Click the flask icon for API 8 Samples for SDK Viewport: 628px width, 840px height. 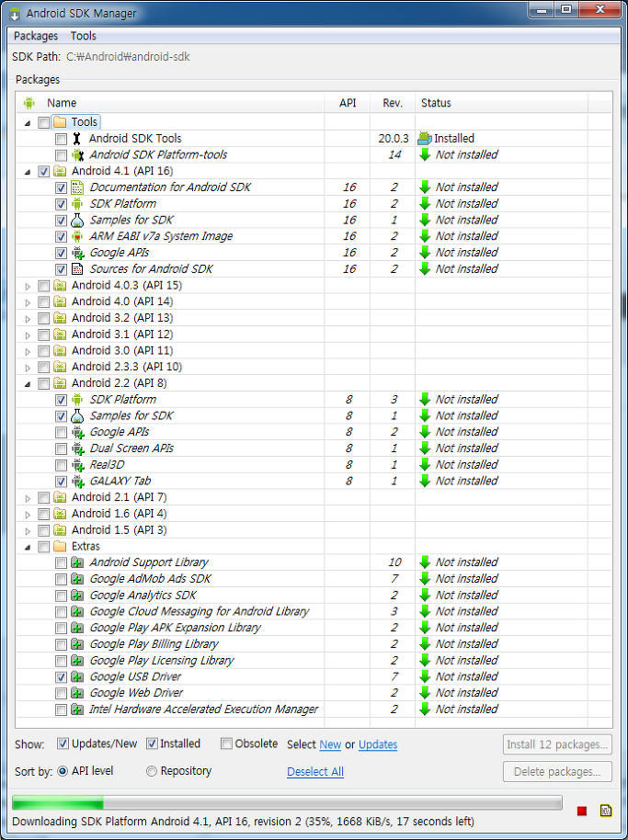(77, 415)
